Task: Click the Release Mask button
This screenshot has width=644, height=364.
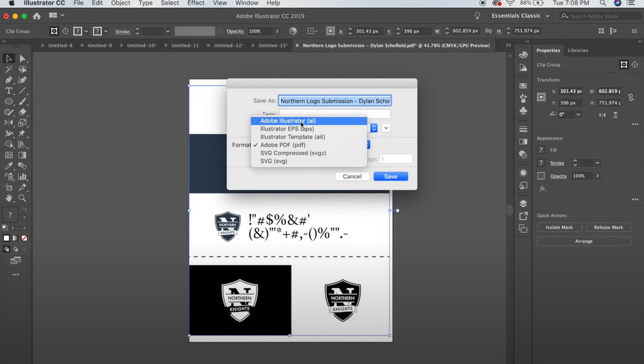Action: point(608,227)
